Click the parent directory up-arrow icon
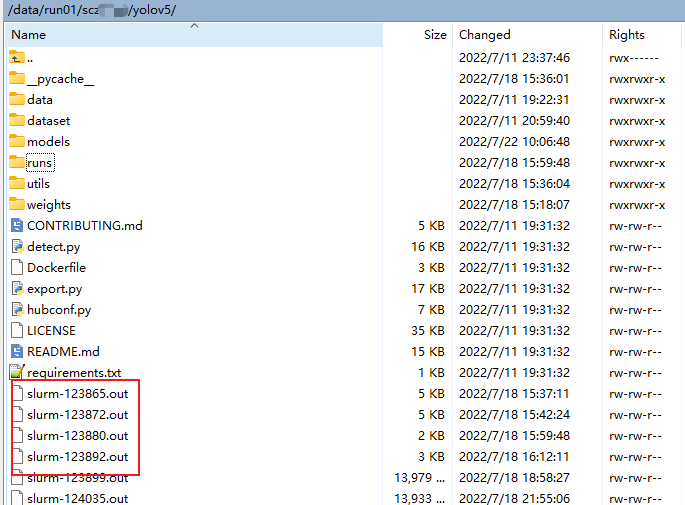Viewport: 685px width, 505px height. pos(16,57)
